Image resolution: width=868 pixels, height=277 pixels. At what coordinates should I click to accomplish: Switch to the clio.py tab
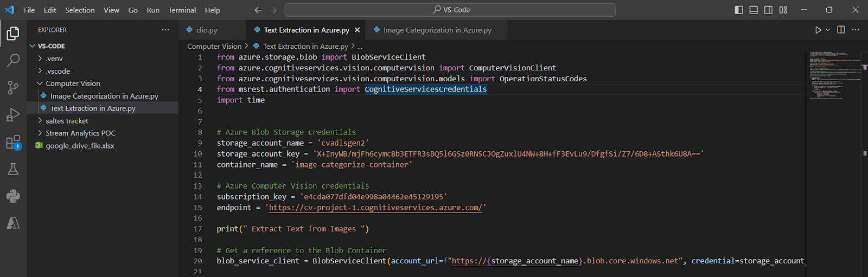tap(212, 30)
